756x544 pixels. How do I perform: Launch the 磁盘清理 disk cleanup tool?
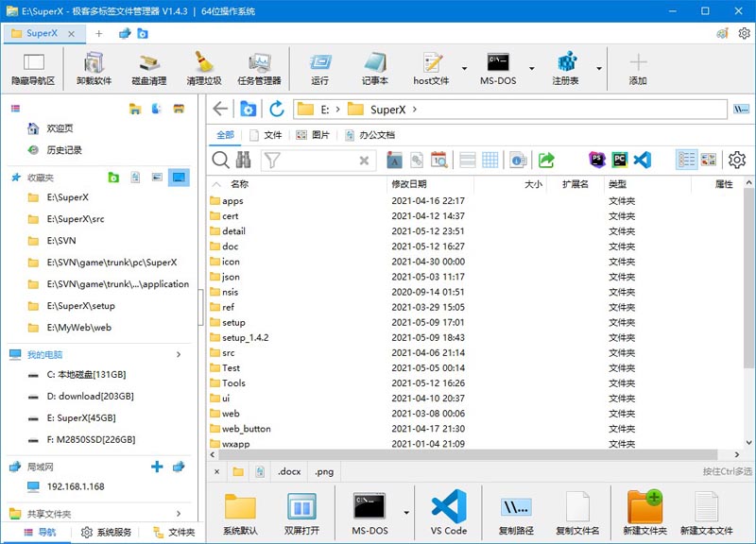[x=148, y=68]
